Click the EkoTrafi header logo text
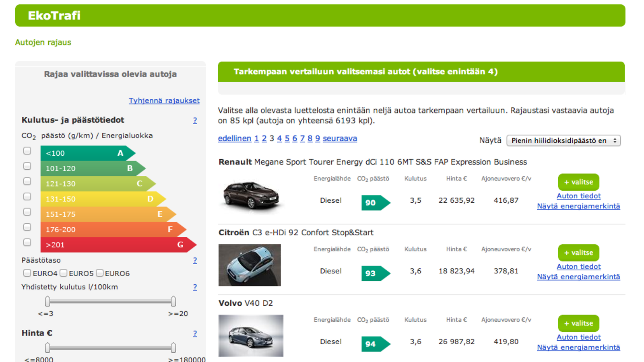Screen dimensions: 644x362 54,16
